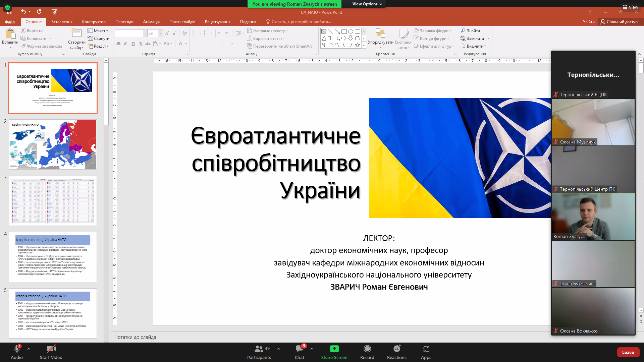The image size is (644, 362).
Task: Open Напрямок тексту dropdown
Action: [267, 31]
